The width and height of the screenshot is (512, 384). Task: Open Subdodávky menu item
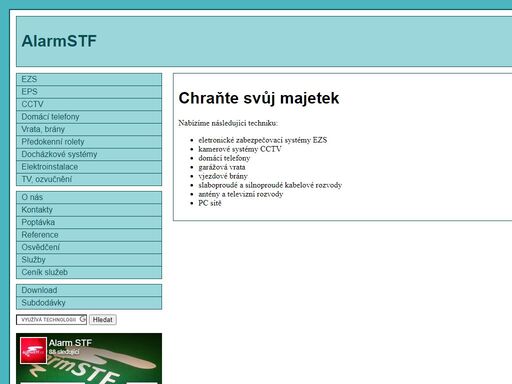[89, 303]
